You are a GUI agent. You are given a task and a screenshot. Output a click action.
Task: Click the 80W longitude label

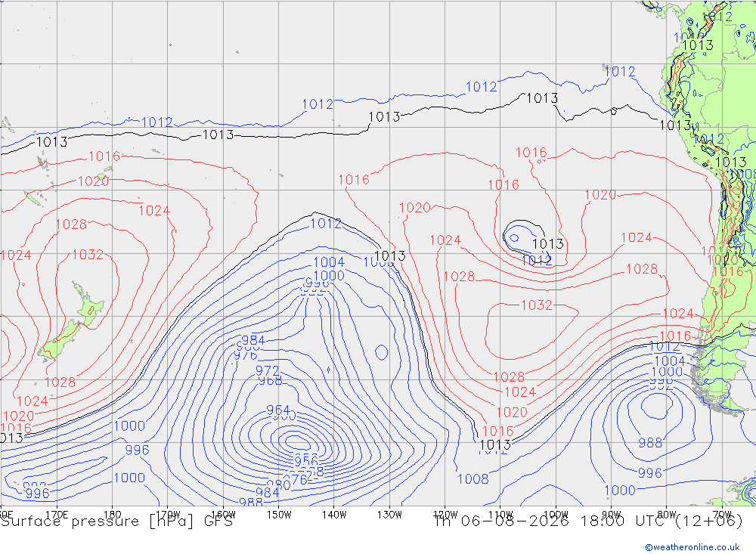[x=667, y=515]
